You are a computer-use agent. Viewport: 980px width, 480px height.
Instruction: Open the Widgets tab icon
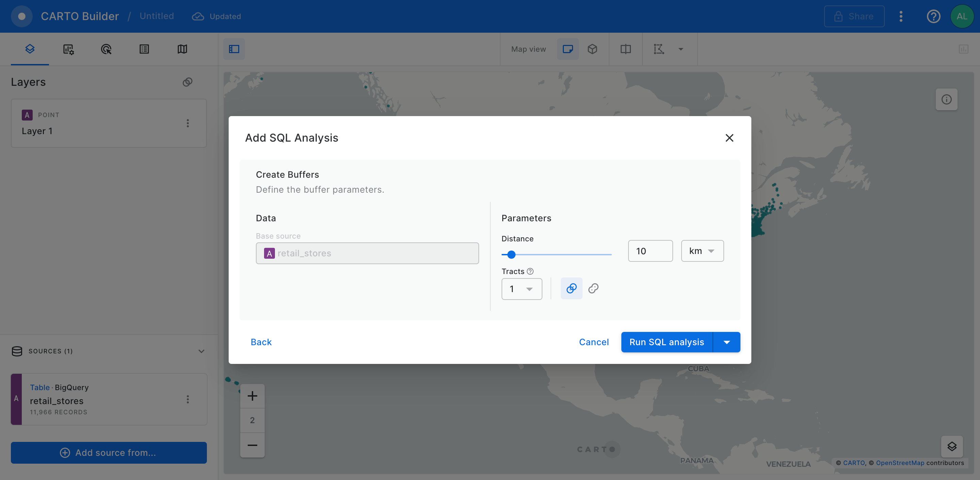(68, 49)
